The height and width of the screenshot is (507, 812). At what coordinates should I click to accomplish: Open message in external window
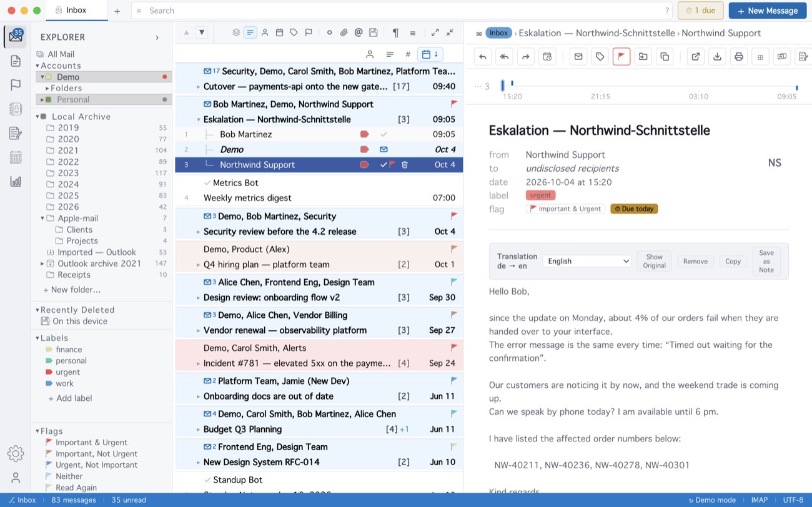point(695,57)
